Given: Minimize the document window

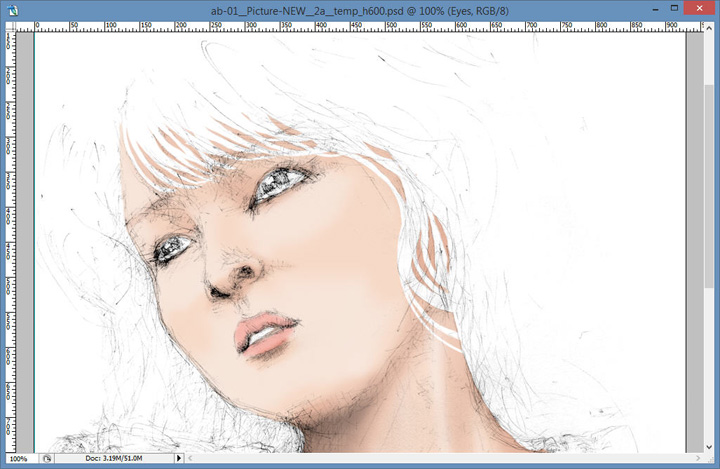Looking at the screenshot, I should coord(656,9).
